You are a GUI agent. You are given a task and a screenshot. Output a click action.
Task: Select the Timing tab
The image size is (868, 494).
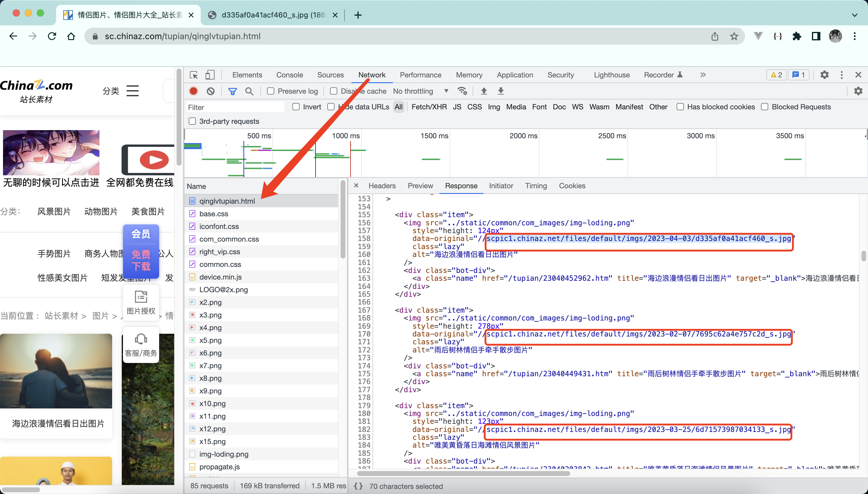[536, 186]
